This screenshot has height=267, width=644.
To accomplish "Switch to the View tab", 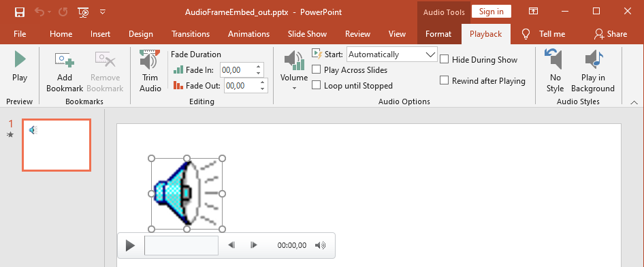I will pos(397,34).
